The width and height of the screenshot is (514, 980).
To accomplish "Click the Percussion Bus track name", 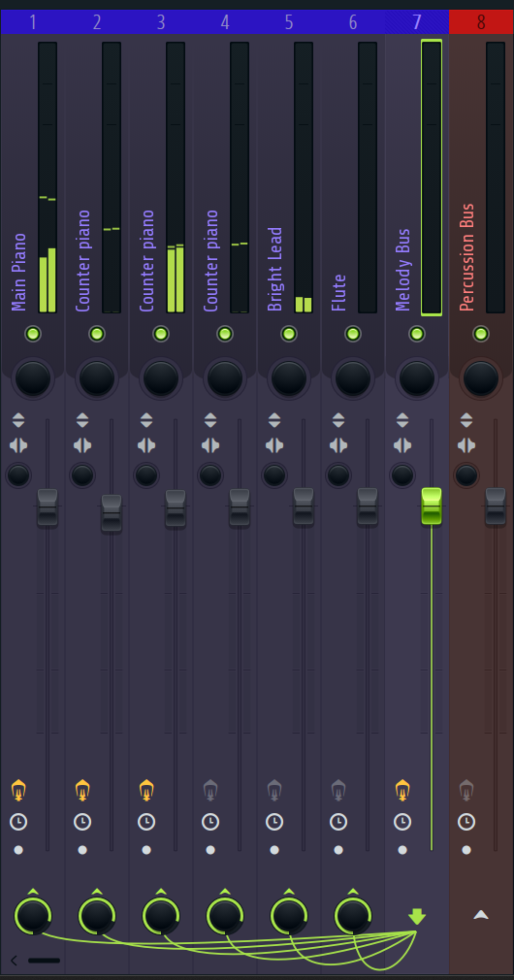I will point(467,257).
